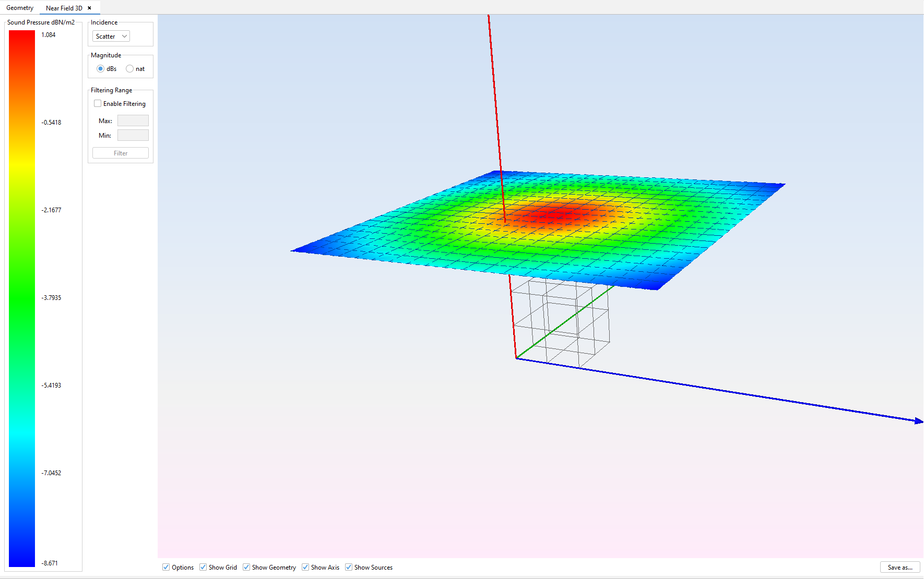Image resolution: width=924 pixels, height=579 pixels.
Task: Click the Save as... button
Action: click(x=899, y=568)
